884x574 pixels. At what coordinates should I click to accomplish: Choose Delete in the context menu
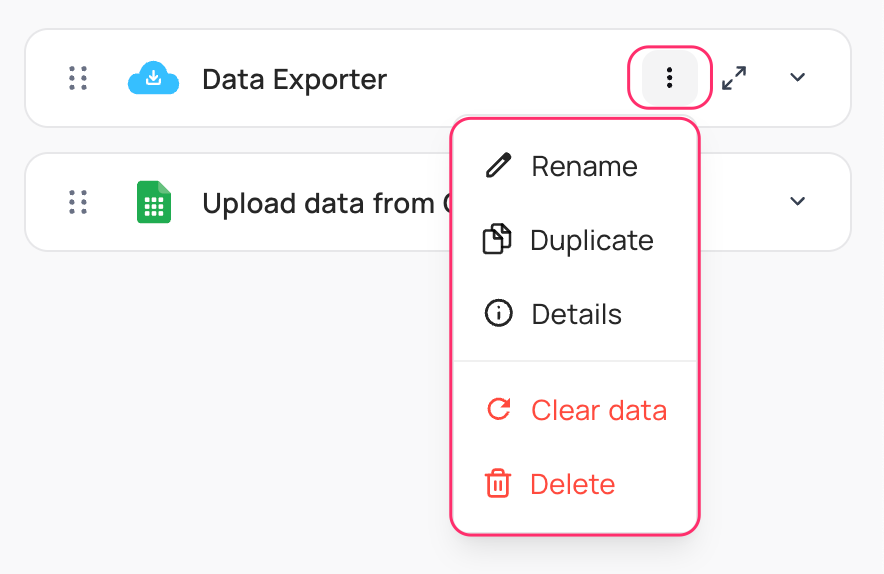point(572,484)
